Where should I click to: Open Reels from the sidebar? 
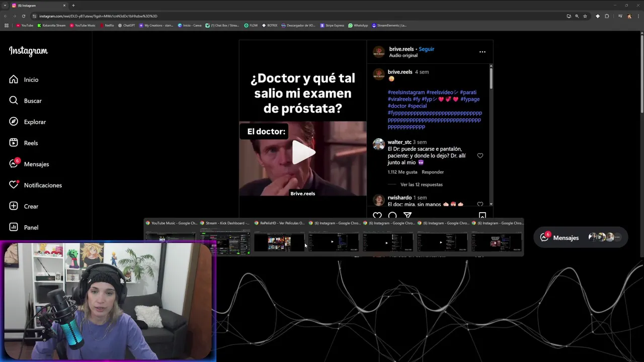(24, 143)
